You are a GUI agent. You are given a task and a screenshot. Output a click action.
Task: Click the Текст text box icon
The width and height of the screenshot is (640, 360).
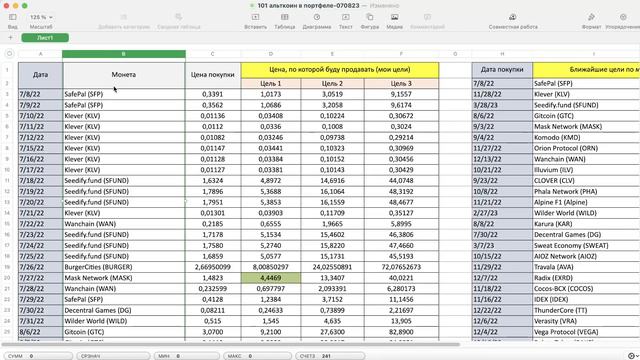(x=345, y=17)
